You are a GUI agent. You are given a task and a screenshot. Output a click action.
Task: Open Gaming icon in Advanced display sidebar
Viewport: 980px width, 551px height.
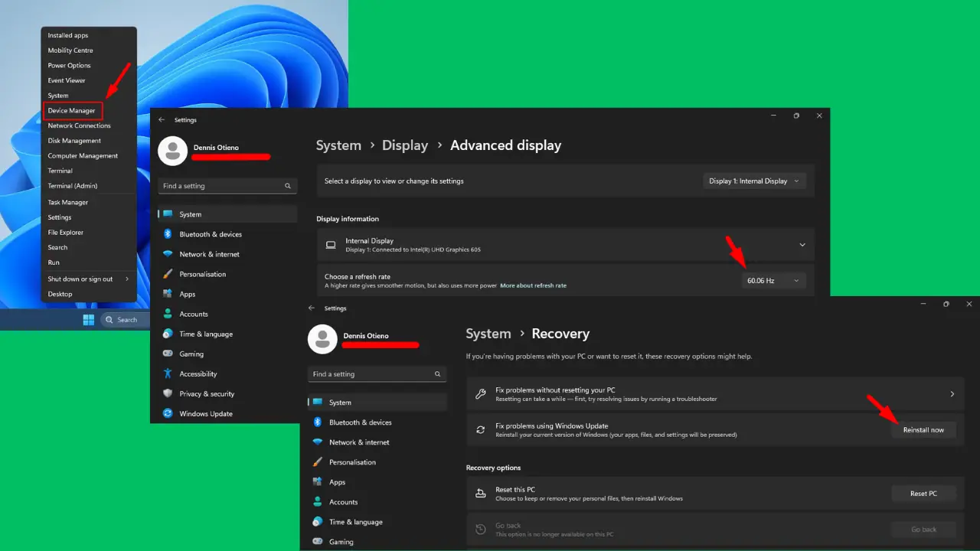pos(168,354)
